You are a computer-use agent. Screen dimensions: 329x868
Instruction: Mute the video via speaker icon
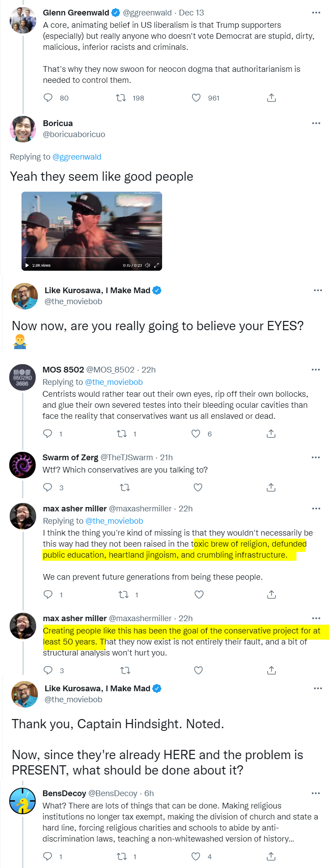coord(148,265)
